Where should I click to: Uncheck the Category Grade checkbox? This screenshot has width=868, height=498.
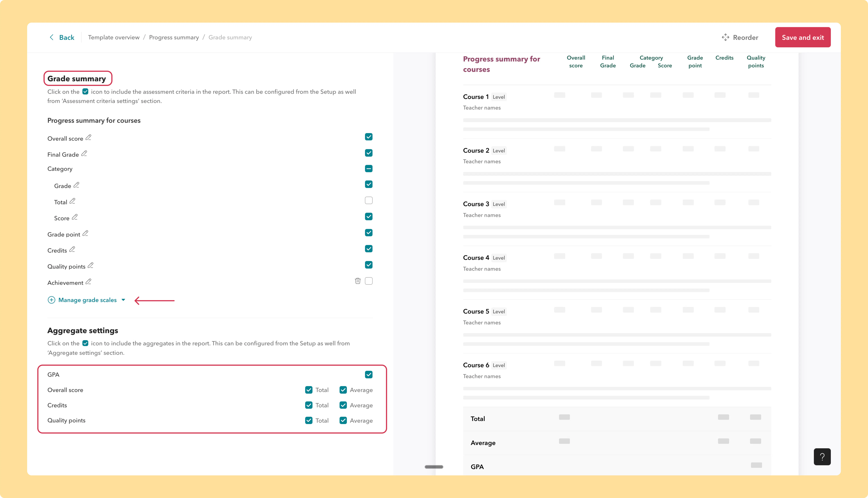369,184
